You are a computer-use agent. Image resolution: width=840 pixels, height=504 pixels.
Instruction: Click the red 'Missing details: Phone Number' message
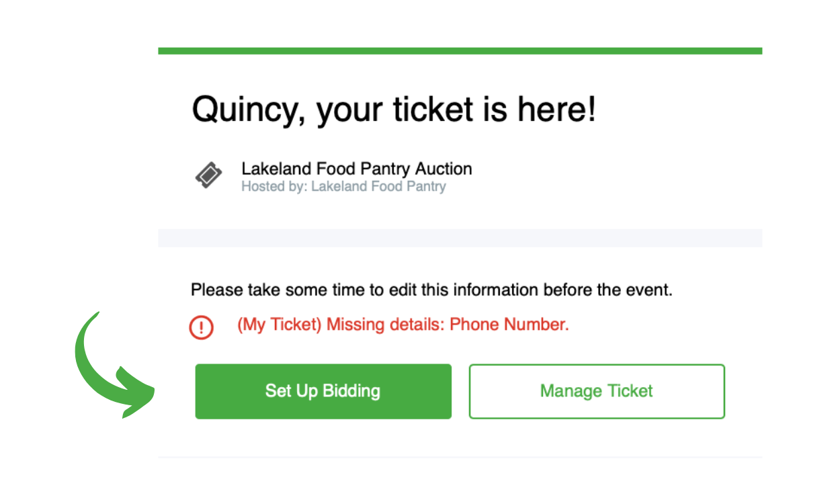click(x=403, y=325)
